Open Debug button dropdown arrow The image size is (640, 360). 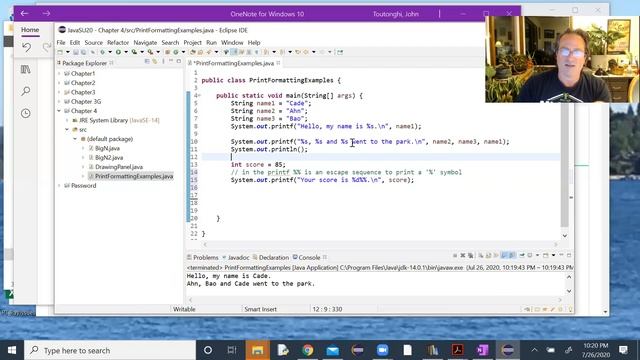pos(110,52)
